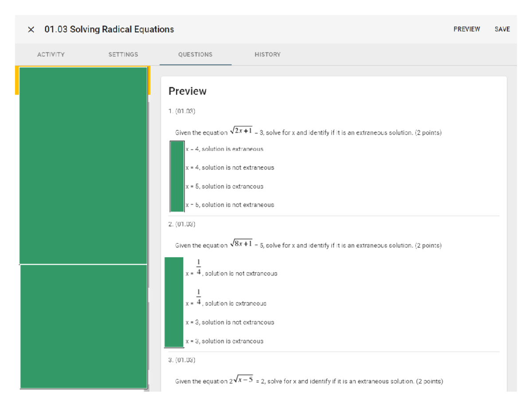
Task: Click question 2 label '2. (01.03)'
Action: coord(182,224)
